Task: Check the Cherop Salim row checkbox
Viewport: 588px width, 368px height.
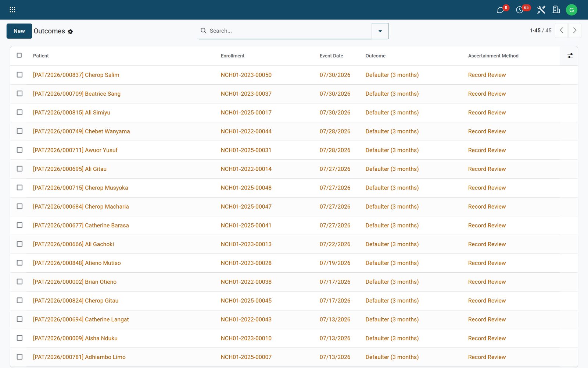Action: coord(19,75)
